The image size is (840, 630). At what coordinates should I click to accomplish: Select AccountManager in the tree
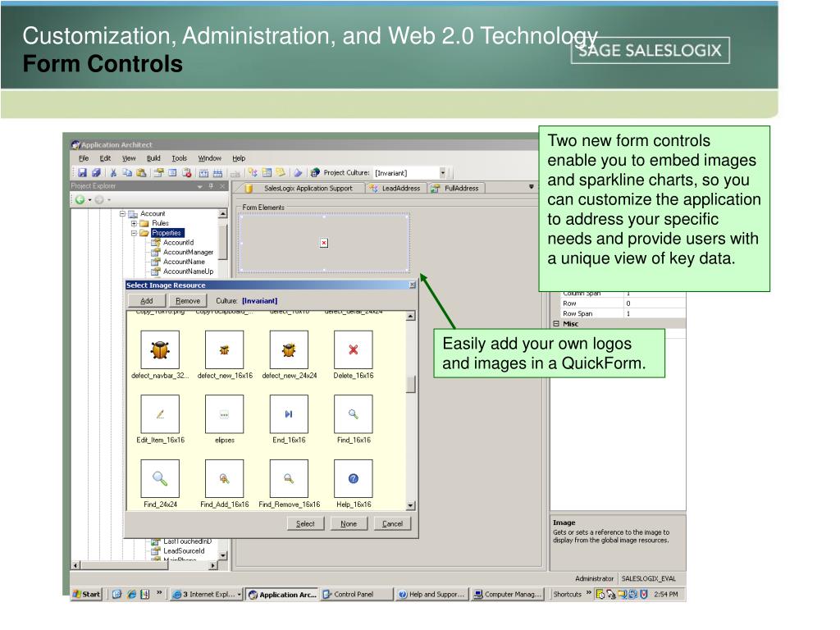(x=188, y=252)
